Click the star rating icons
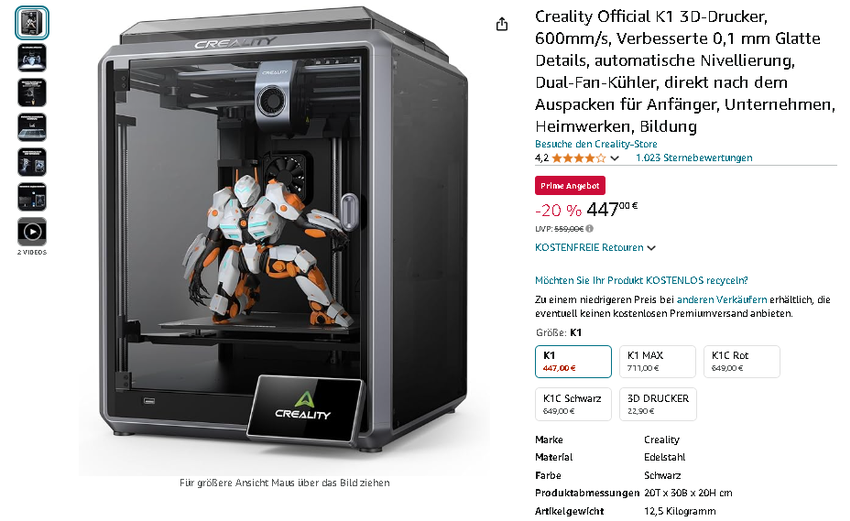The image size is (850, 521). tap(578, 158)
